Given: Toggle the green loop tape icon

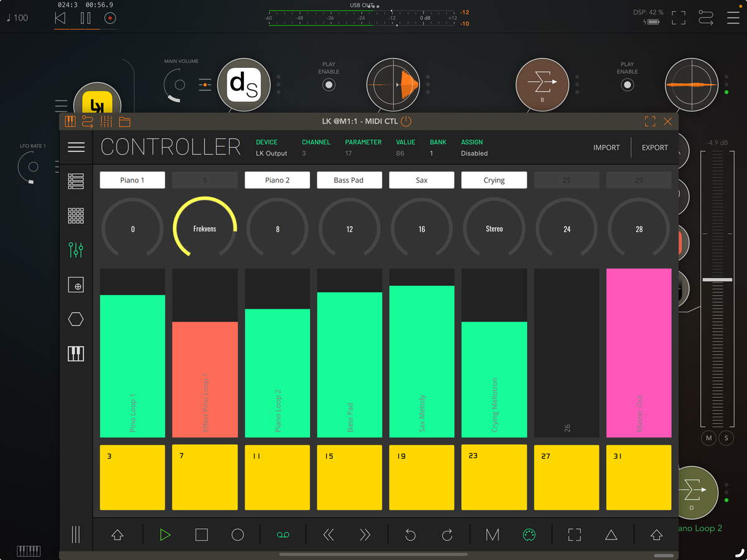Looking at the screenshot, I should coord(283,534).
